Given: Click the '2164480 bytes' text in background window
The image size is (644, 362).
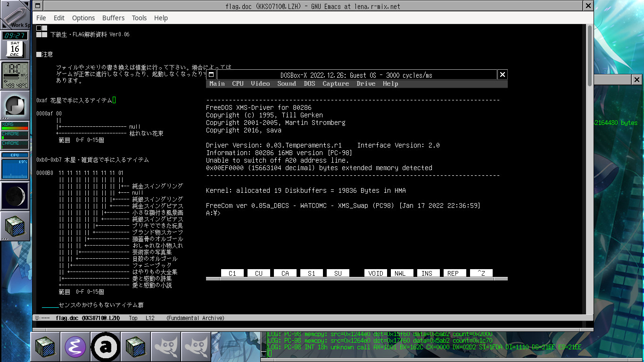Looking at the screenshot, I should point(616,123).
